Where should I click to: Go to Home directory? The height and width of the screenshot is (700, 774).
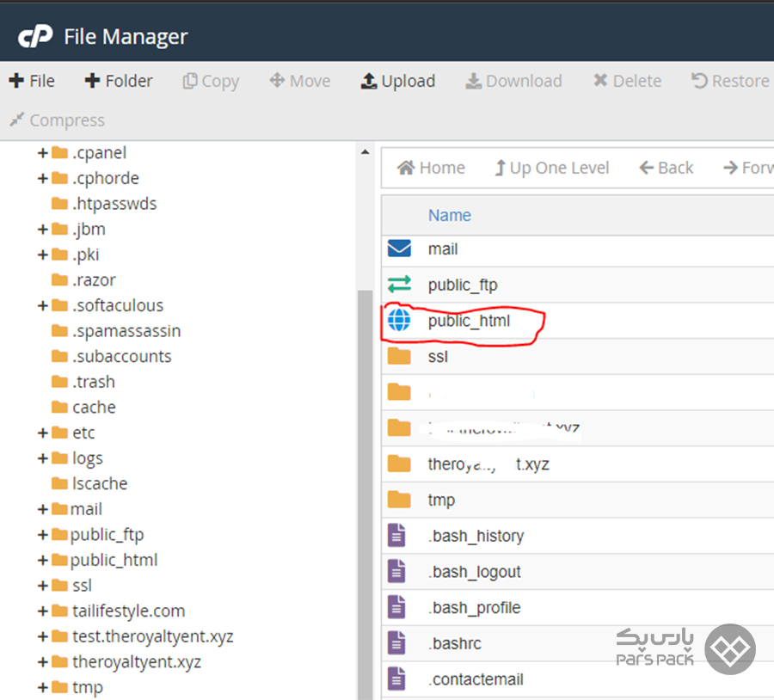point(431,168)
